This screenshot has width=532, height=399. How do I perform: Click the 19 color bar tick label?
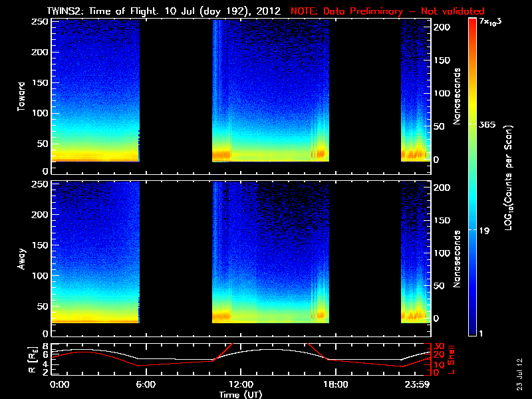(484, 231)
